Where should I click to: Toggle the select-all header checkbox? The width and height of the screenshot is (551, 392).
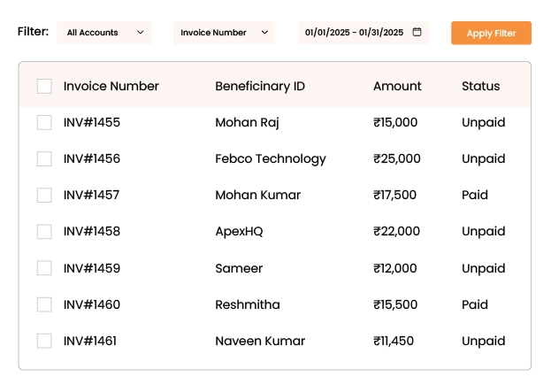coord(44,86)
